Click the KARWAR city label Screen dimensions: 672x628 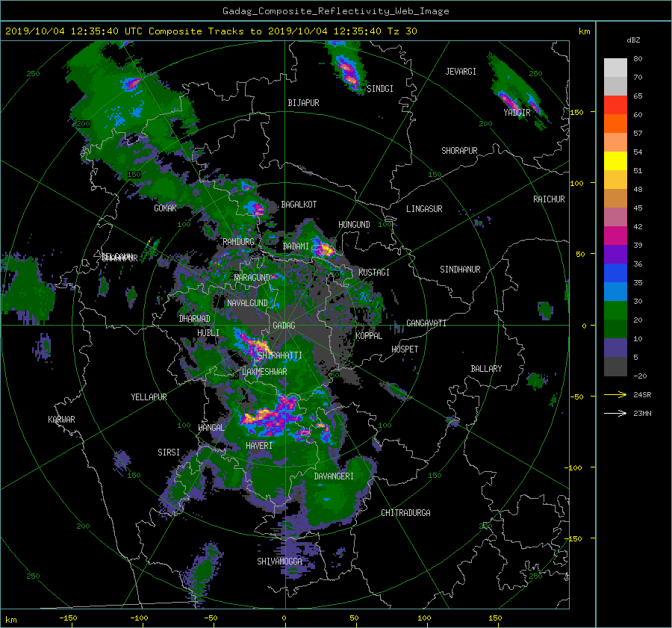click(61, 420)
